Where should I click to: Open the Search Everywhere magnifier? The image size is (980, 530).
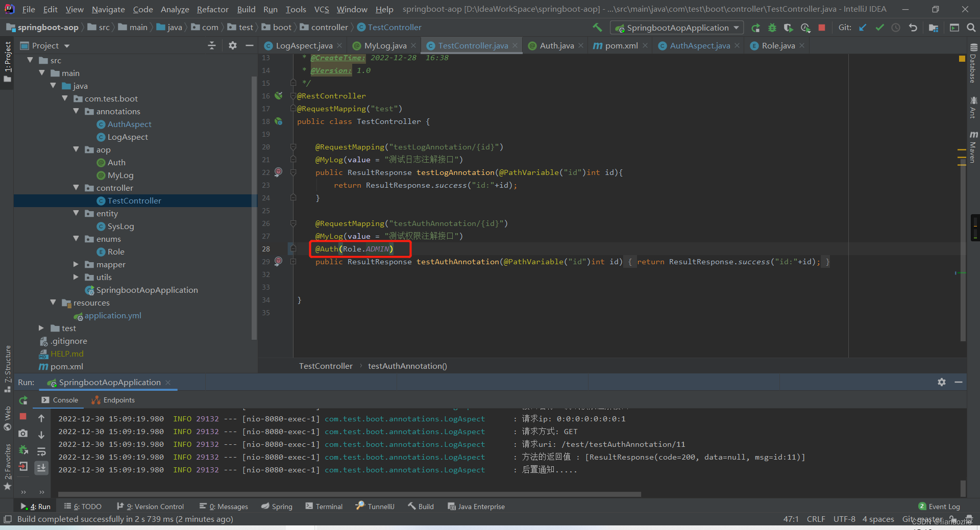pyautogui.click(x=971, y=28)
